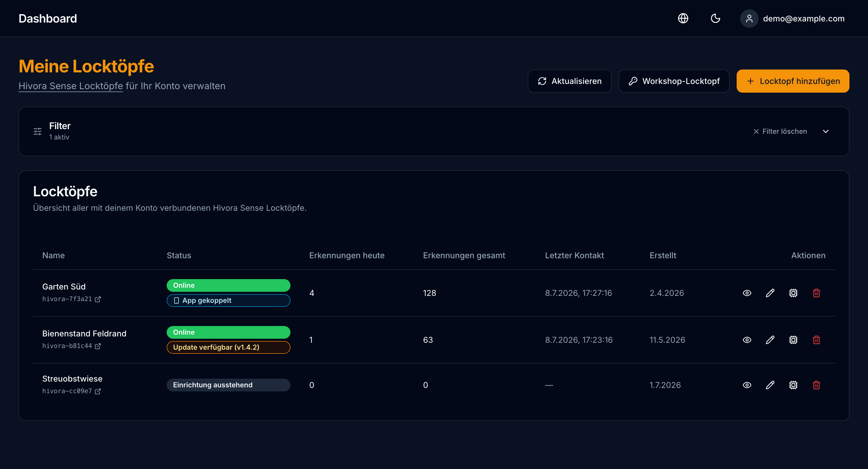Follow the Hivora Sense Locktöpfe link
Screen dimensions: 868x469
coord(71,86)
